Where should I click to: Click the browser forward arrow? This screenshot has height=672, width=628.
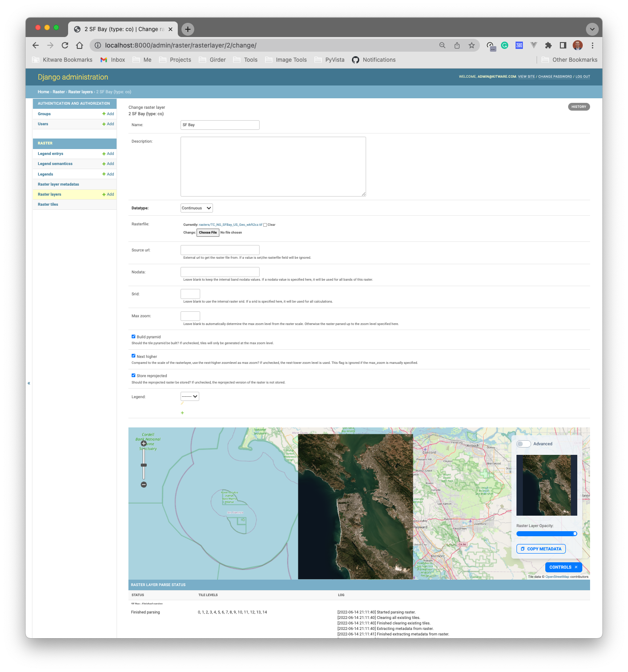click(50, 45)
